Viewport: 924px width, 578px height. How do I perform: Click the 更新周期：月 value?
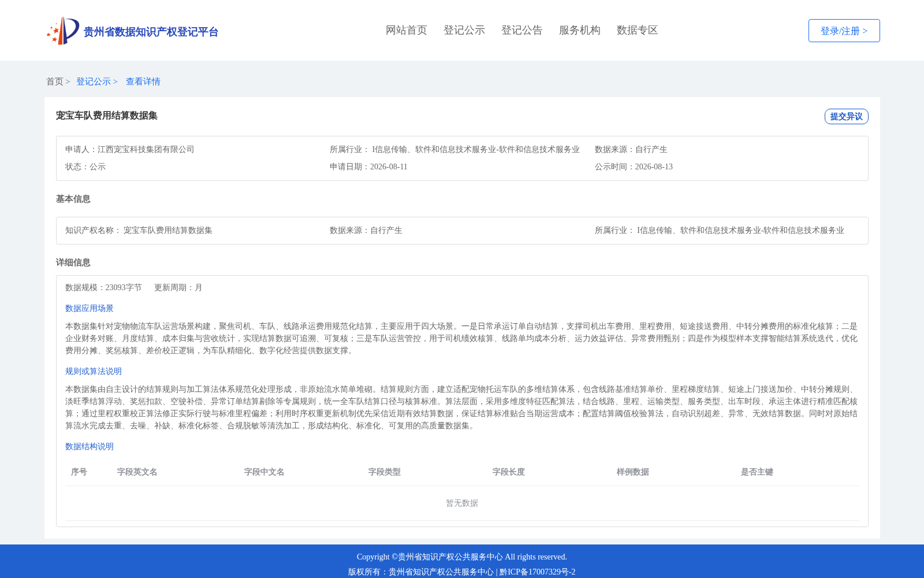[x=178, y=287]
